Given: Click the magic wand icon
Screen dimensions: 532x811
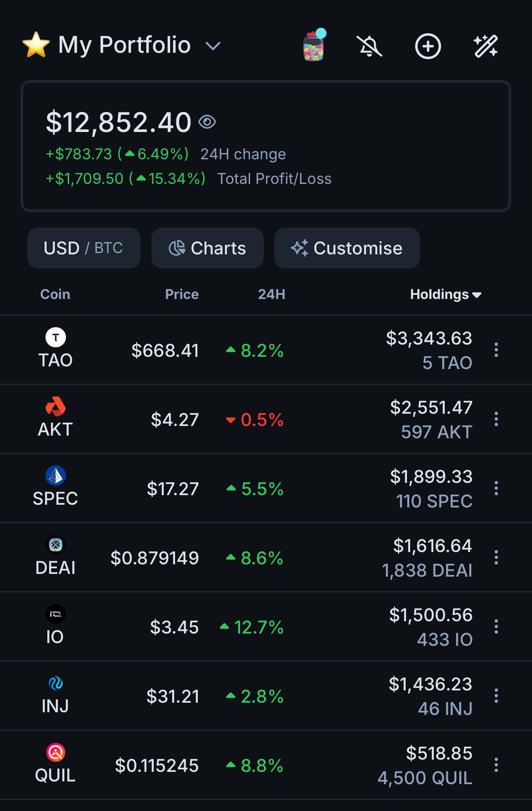Looking at the screenshot, I should click(x=486, y=46).
